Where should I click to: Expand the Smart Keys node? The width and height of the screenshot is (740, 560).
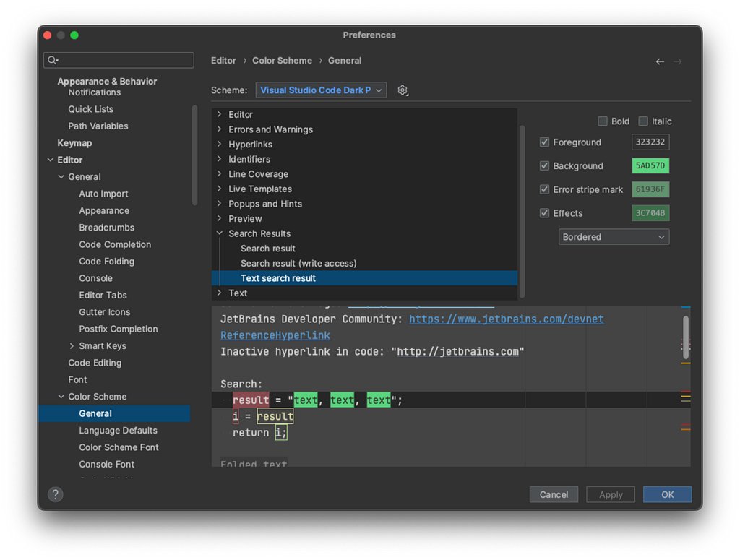pos(72,346)
